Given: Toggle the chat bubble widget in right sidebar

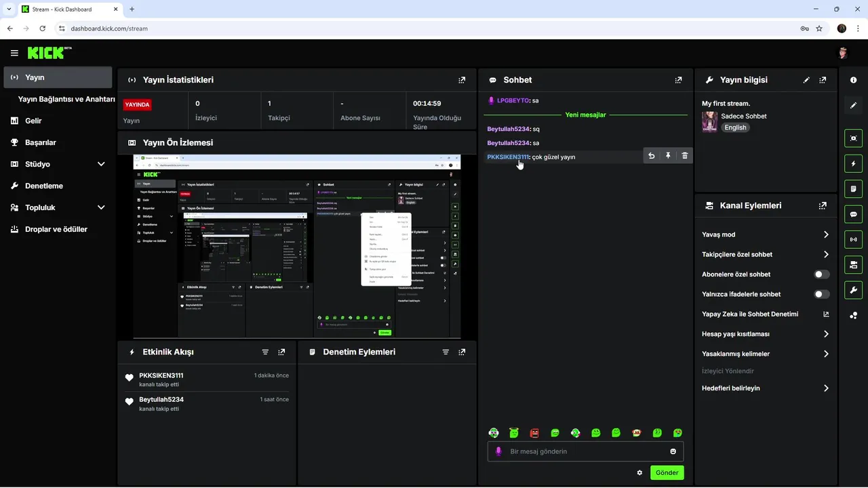Looking at the screenshot, I should 854,214.
